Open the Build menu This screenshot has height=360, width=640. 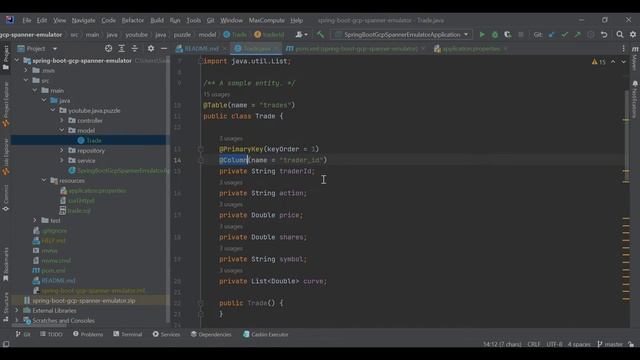tap(157, 20)
